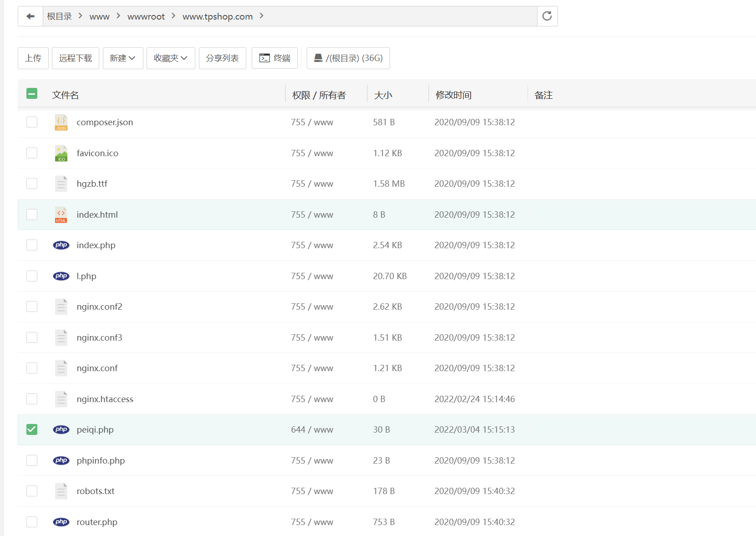Open the nginx.conf2 file name
Screen dimensions: 756x536
point(99,307)
